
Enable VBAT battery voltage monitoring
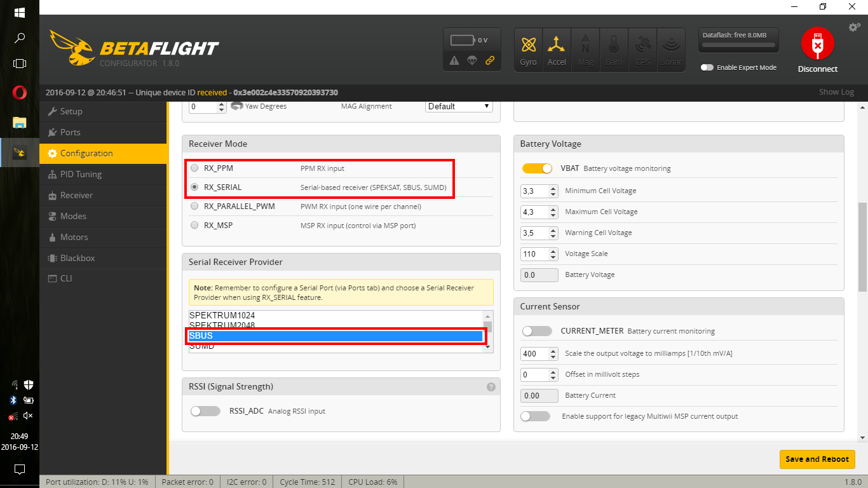coord(537,168)
